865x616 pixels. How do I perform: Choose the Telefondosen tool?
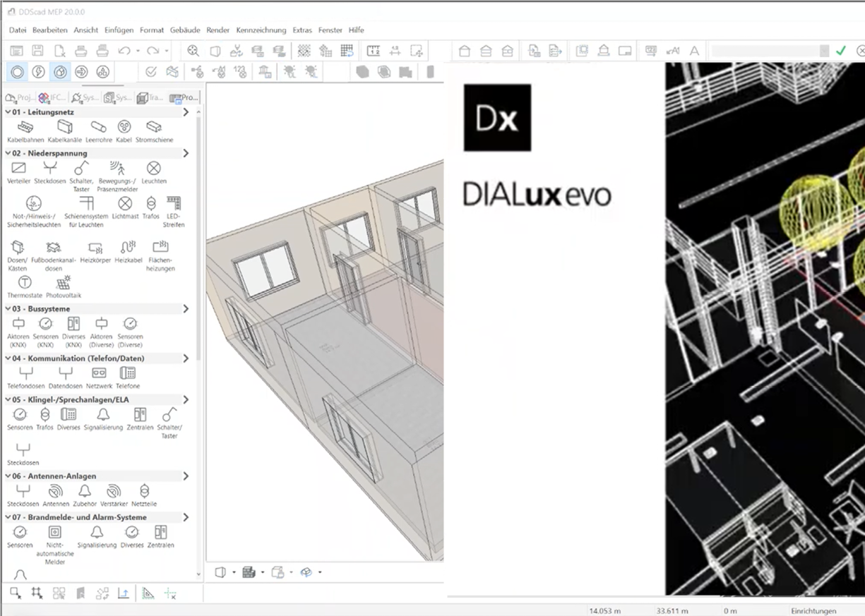[x=26, y=378]
